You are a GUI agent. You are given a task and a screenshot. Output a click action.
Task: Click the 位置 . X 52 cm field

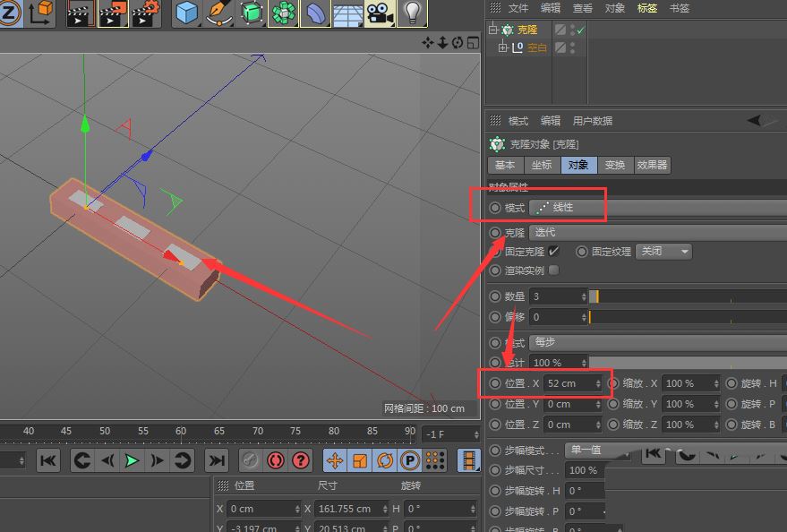pos(574,383)
